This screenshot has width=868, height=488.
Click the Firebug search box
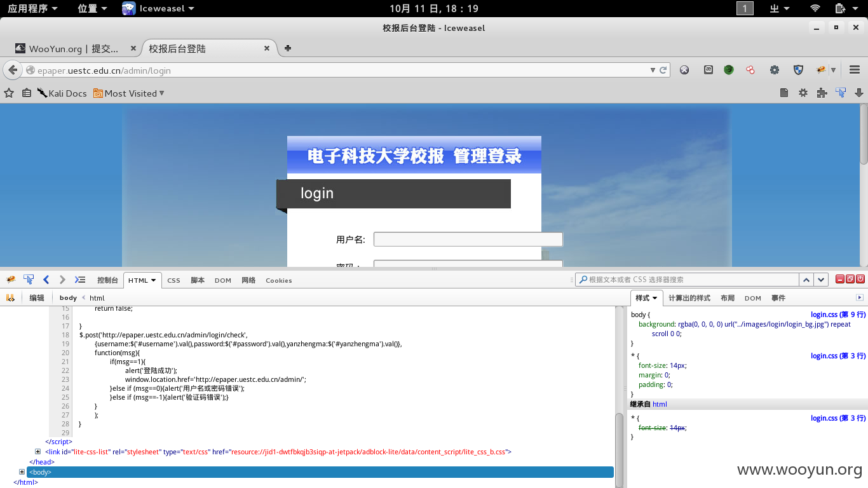tap(687, 280)
